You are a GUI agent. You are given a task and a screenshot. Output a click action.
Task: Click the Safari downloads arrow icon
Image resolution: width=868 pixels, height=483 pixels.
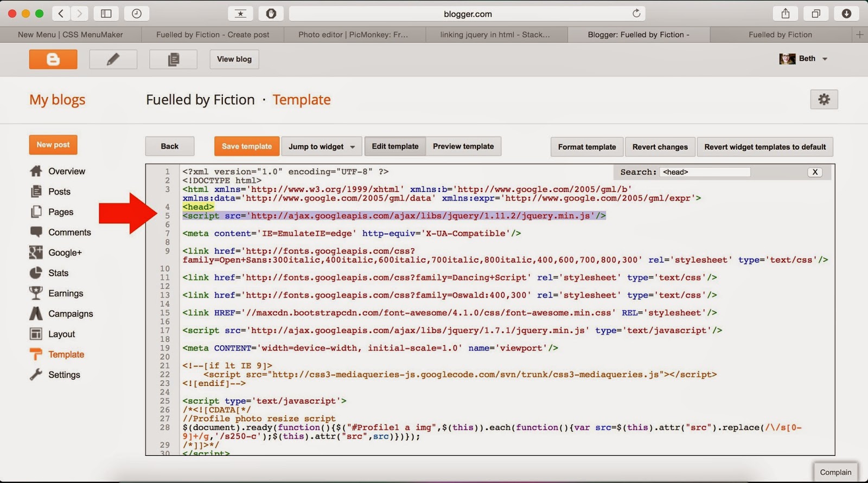(846, 14)
